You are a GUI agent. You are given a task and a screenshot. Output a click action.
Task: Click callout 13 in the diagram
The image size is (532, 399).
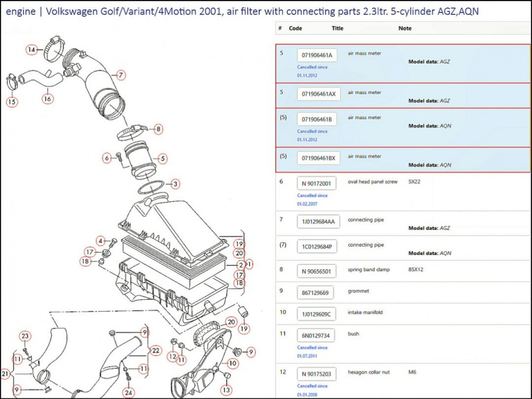(226, 390)
